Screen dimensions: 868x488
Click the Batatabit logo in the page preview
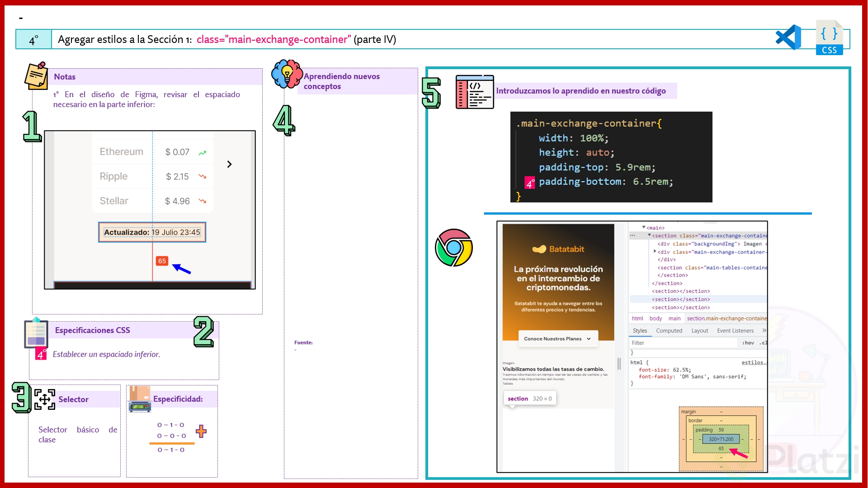[x=558, y=249]
